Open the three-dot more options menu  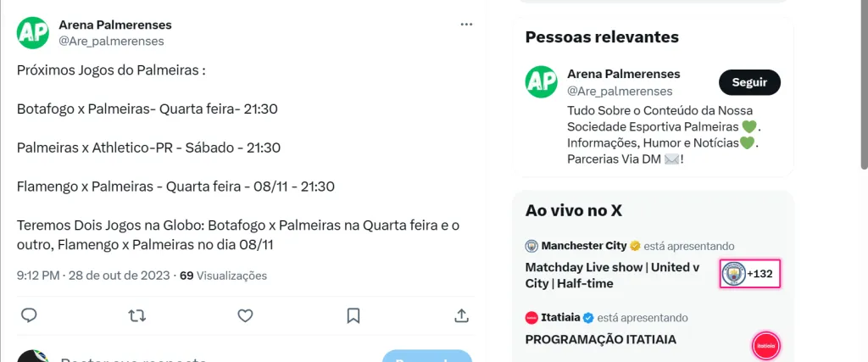coord(466,25)
